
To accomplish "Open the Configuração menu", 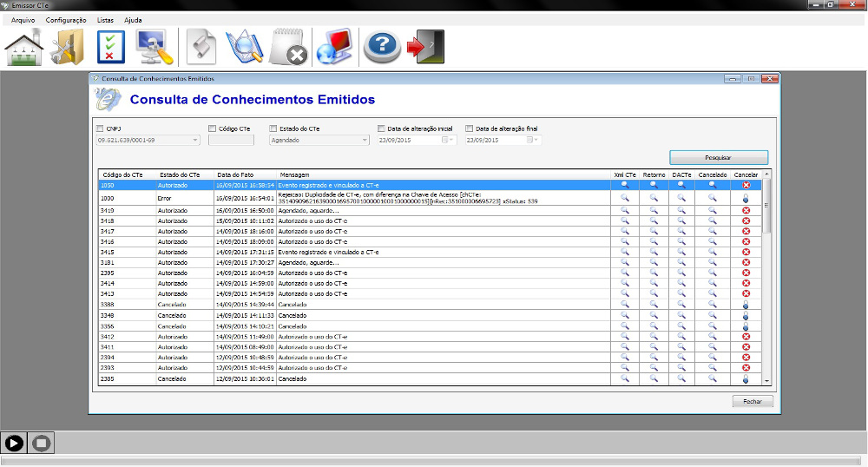I will coord(66,19).
